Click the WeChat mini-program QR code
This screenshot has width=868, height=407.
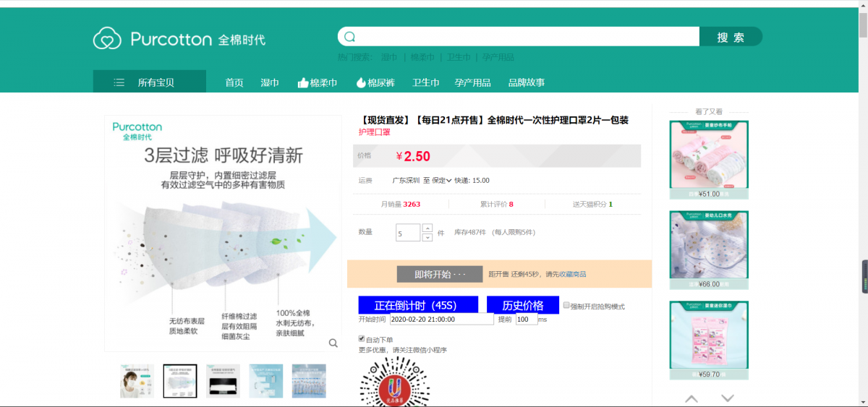click(x=395, y=382)
